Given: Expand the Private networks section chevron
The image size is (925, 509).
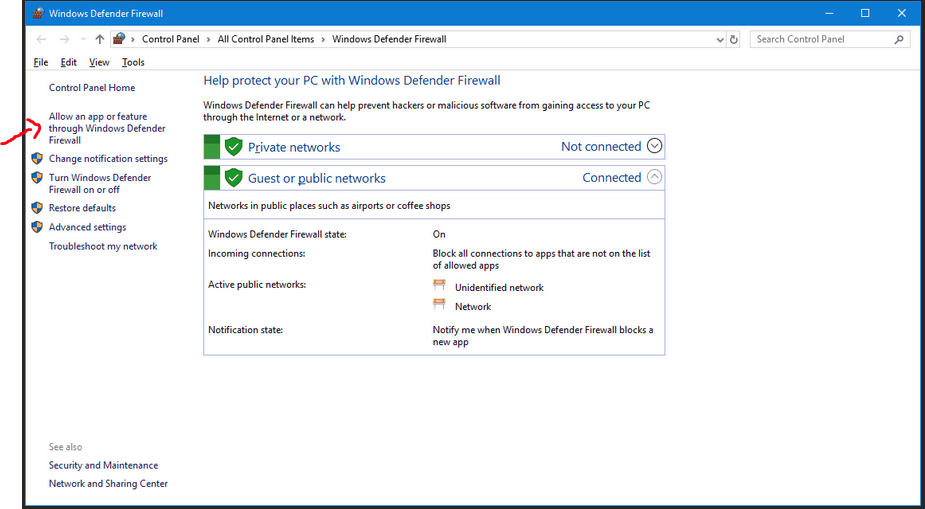Looking at the screenshot, I should tap(654, 146).
